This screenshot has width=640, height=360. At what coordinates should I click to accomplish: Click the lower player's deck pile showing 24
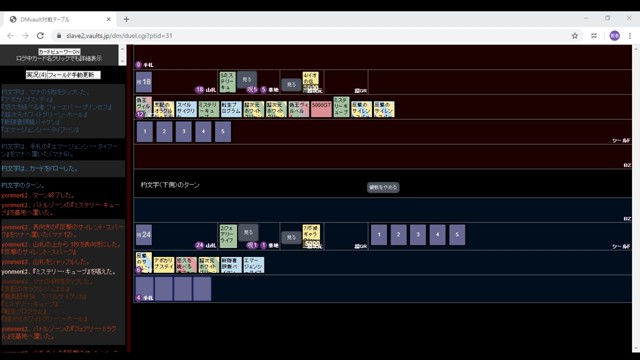click(144, 235)
